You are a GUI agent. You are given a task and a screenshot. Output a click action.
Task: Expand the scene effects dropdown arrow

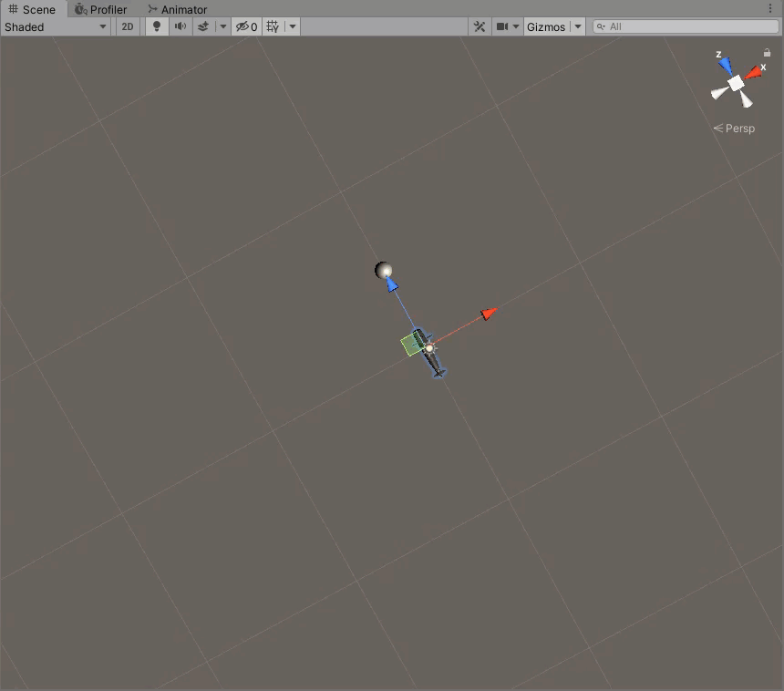[223, 27]
